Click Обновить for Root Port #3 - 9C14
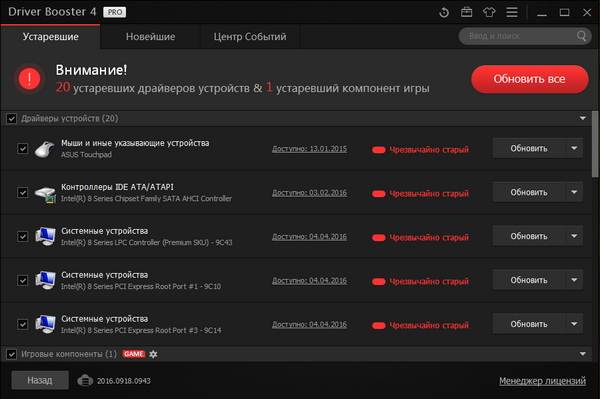Viewport: 600px width, 399px height. 529,324
